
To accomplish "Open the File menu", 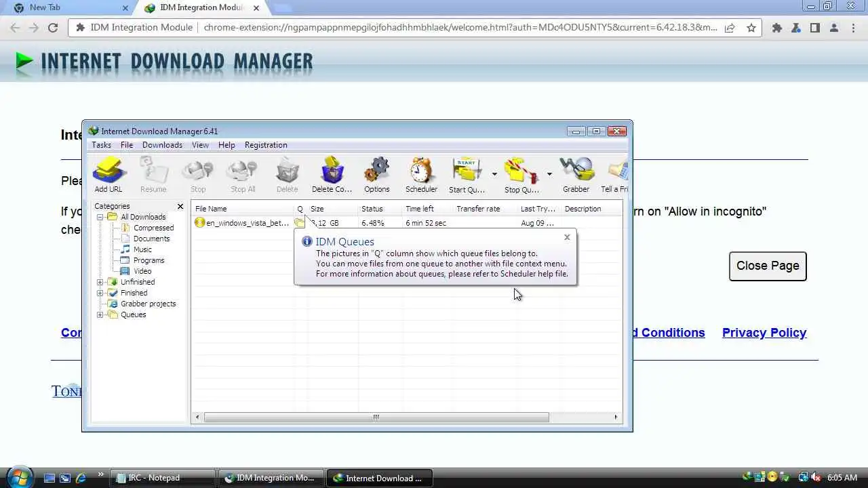I will coord(127,145).
